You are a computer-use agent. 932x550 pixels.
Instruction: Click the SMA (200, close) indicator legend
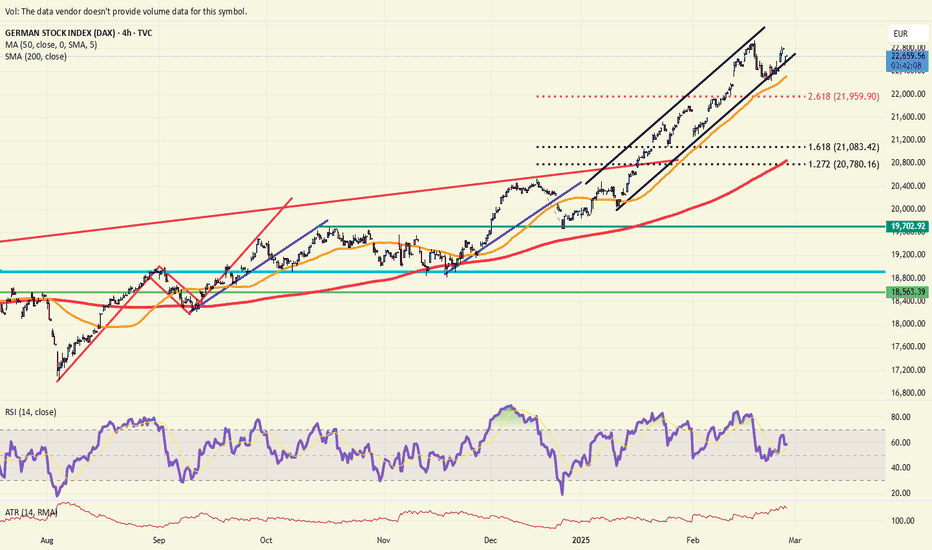click(x=36, y=56)
